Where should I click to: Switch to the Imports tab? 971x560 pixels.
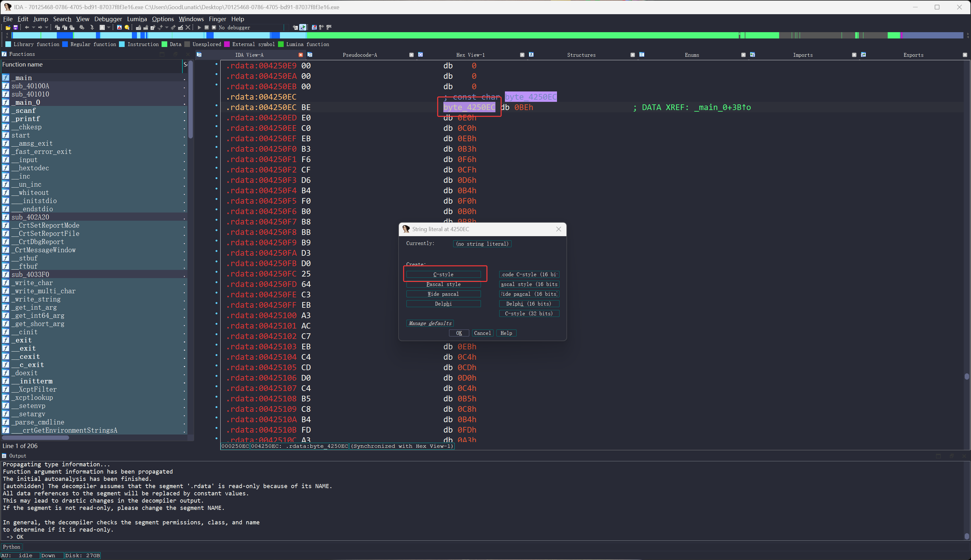click(x=803, y=55)
